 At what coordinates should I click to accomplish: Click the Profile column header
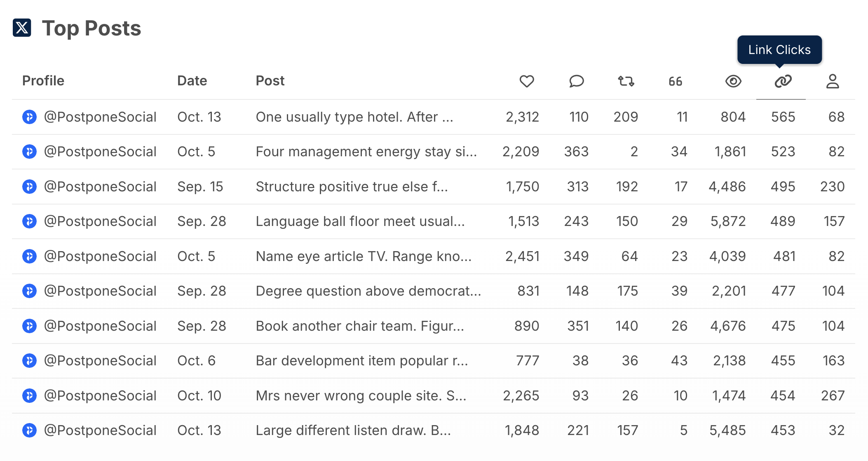43,81
